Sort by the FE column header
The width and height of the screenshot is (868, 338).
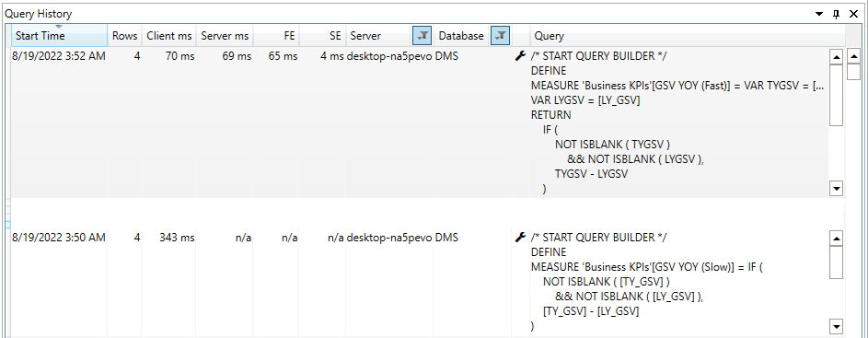(x=277, y=36)
